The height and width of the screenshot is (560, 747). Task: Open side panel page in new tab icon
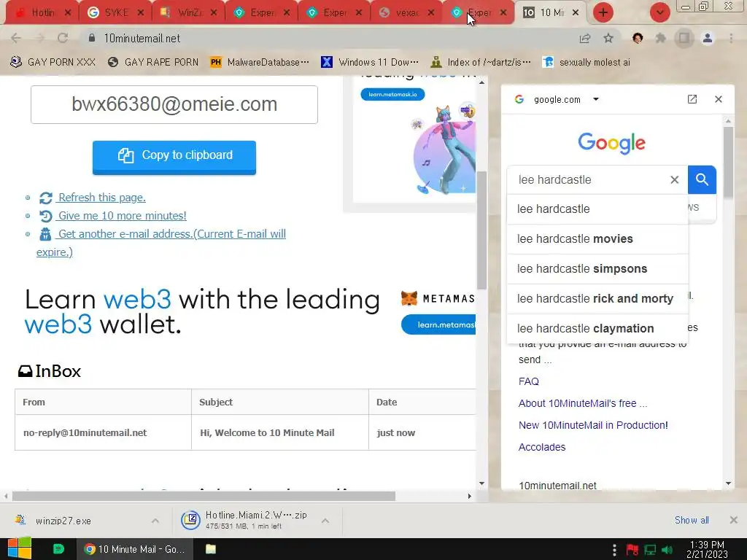click(x=692, y=99)
